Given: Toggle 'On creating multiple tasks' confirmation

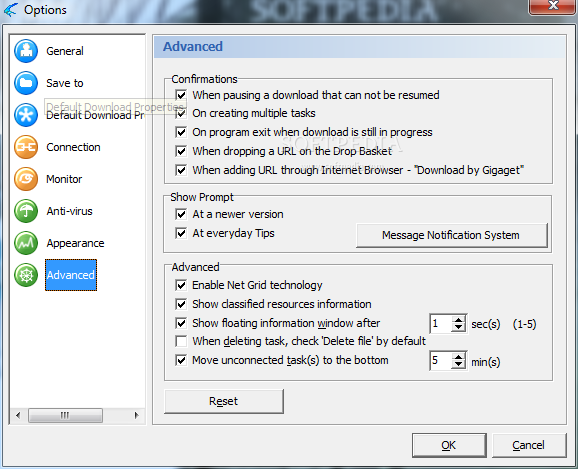Looking at the screenshot, I should pyautogui.click(x=181, y=113).
